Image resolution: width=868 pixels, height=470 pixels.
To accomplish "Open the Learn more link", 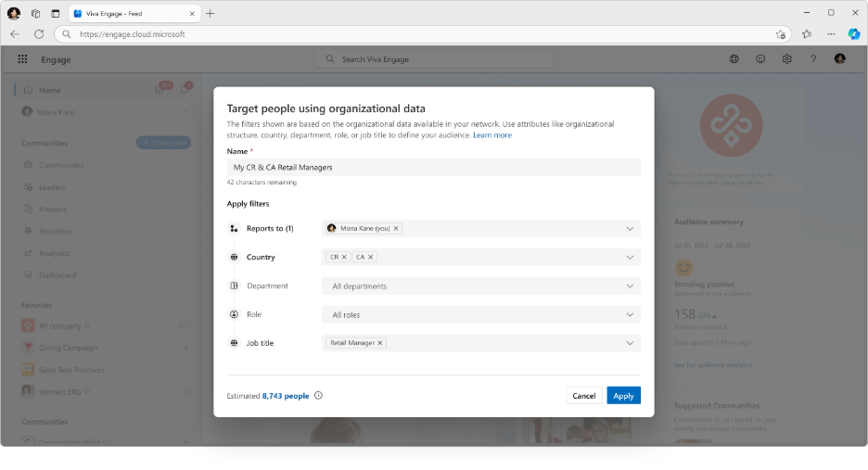I will pyautogui.click(x=492, y=135).
